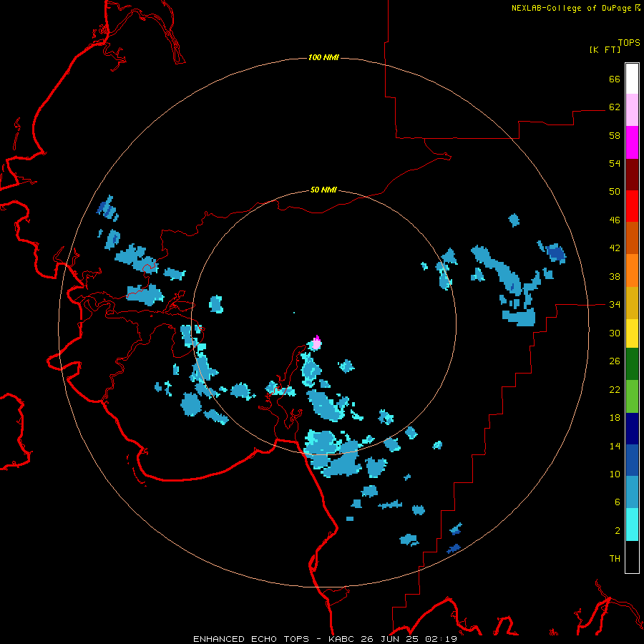Click the '100 NMI' range ring label
Viewport: 644px width, 644px height.
coord(323,57)
